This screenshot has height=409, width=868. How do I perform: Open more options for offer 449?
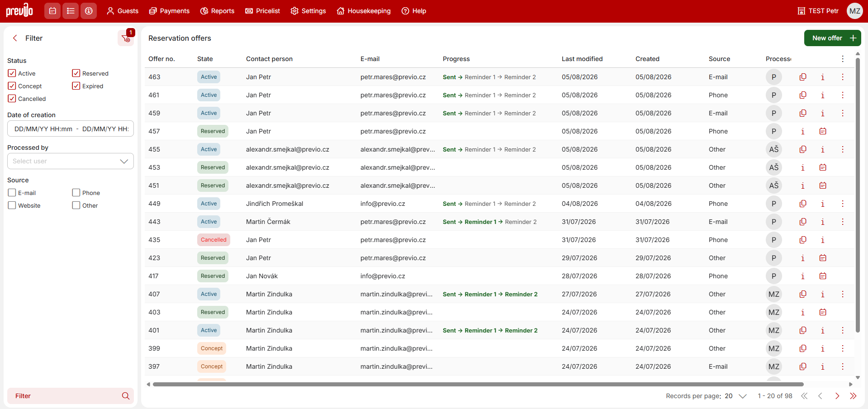[x=843, y=204]
